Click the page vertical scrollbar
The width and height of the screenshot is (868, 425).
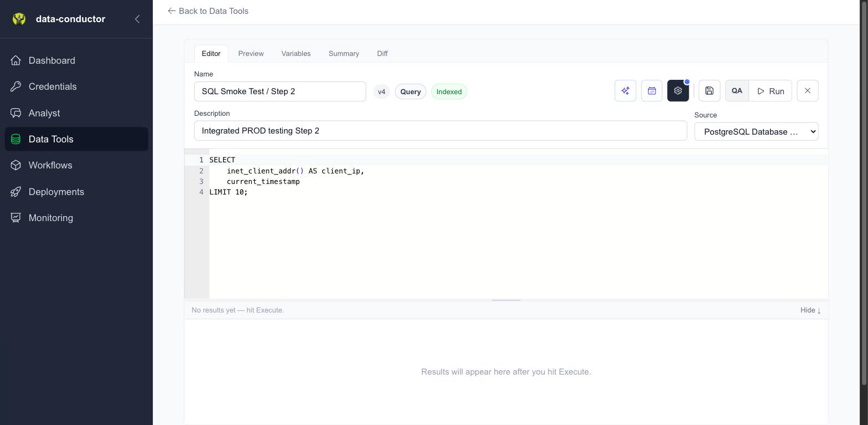(x=864, y=194)
